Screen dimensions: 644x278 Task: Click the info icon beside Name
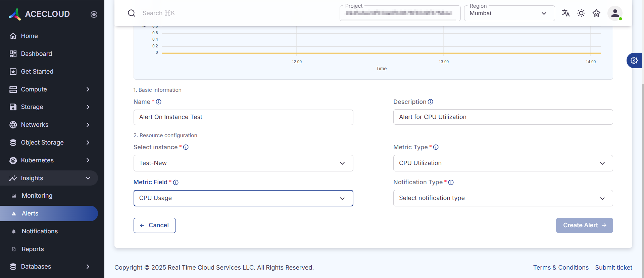pos(159,102)
